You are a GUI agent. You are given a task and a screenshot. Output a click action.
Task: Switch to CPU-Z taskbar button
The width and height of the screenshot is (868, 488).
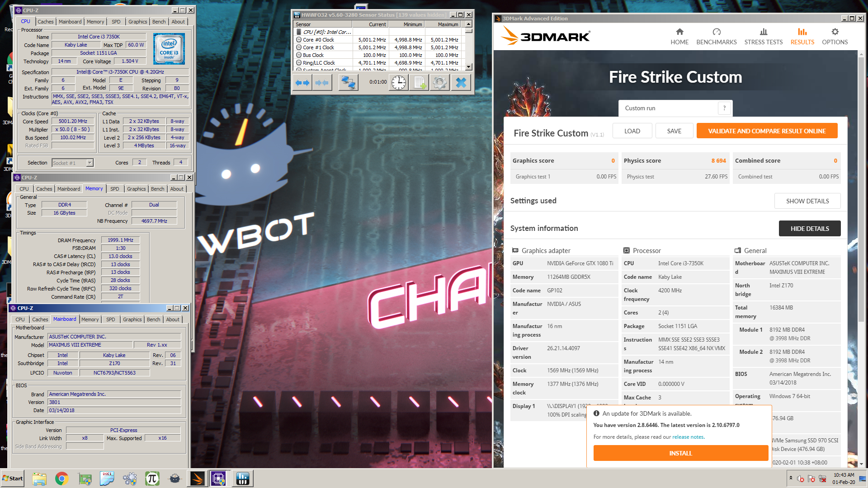click(219, 479)
